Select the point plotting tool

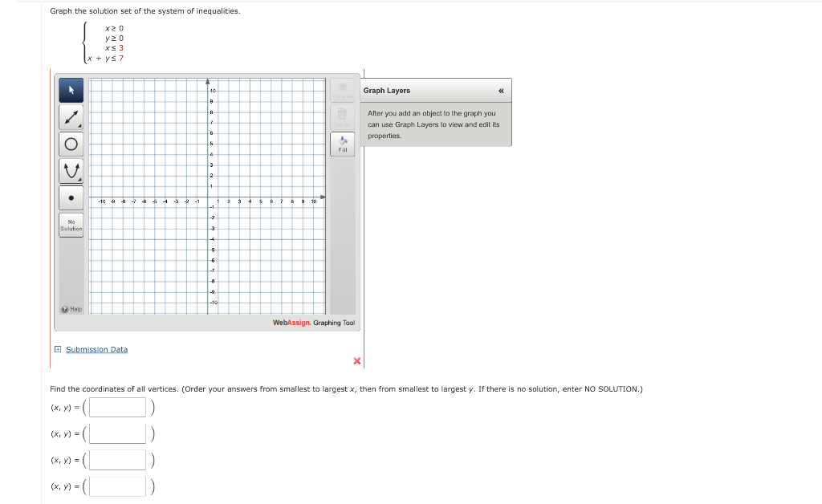[x=71, y=197]
